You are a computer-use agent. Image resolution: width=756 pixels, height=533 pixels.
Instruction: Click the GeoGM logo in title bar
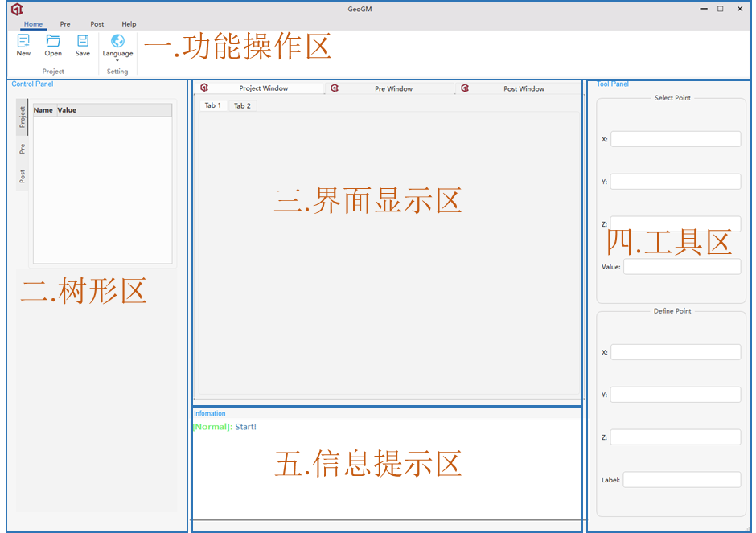(x=17, y=9)
